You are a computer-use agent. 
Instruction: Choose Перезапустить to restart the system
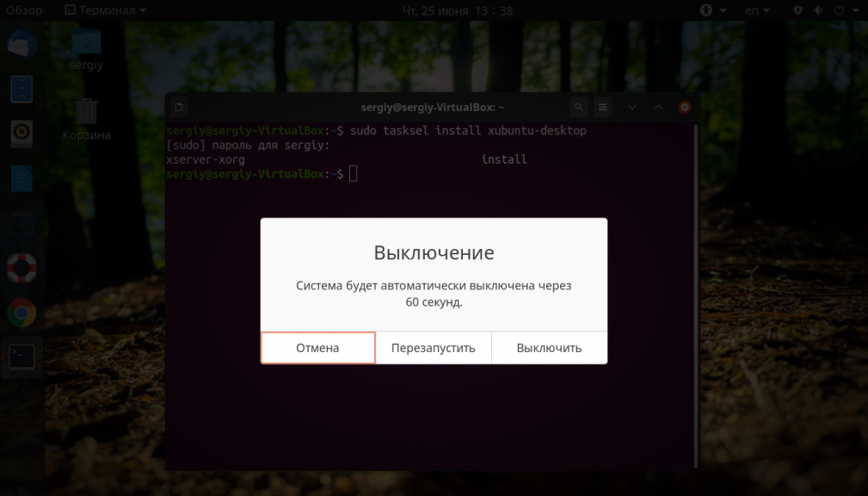point(434,348)
